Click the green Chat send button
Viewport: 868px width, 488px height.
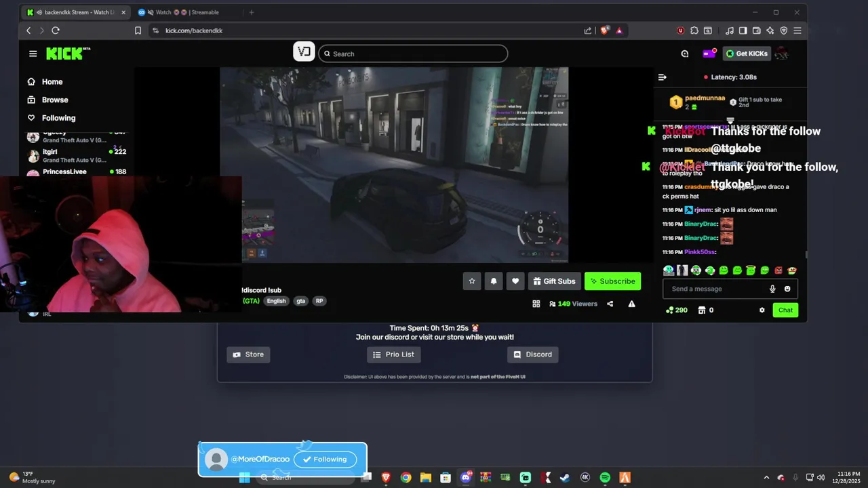pyautogui.click(x=785, y=310)
